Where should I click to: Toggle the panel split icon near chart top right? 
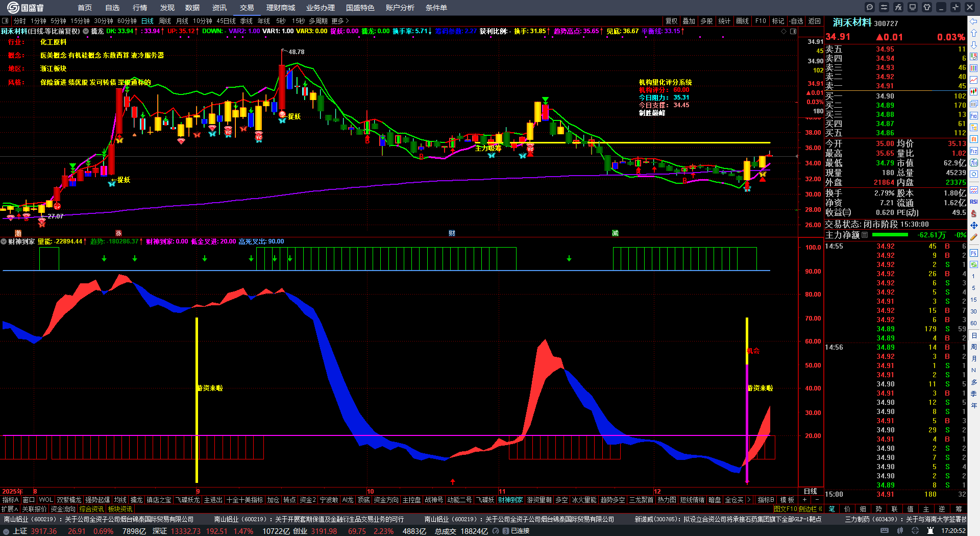(x=793, y=31)
